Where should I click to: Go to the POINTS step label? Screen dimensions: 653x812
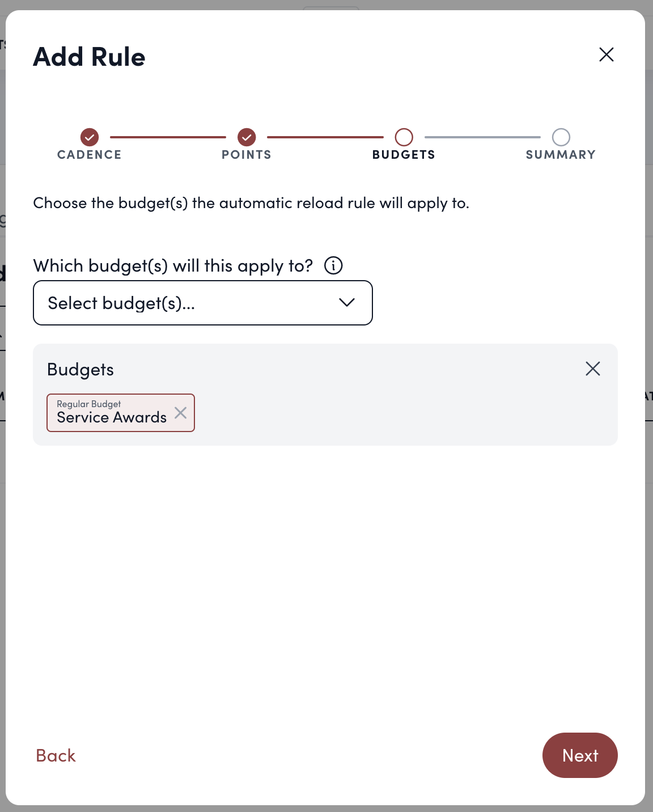coord(247,155)
